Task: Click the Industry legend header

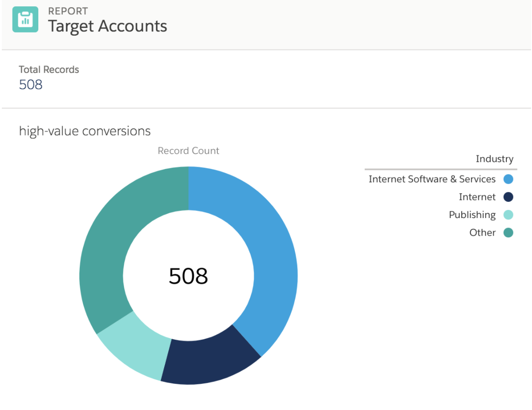Action: (494, 159)
